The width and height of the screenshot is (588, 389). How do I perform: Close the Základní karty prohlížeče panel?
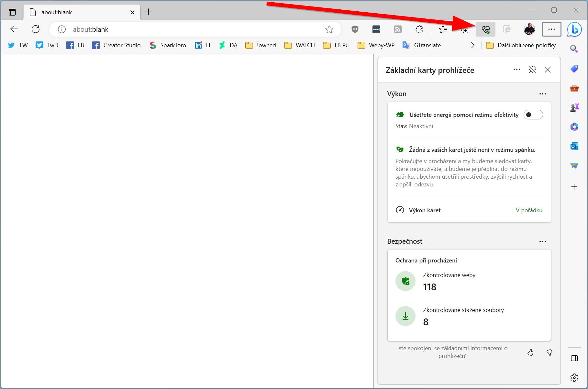tap(548, 70)
